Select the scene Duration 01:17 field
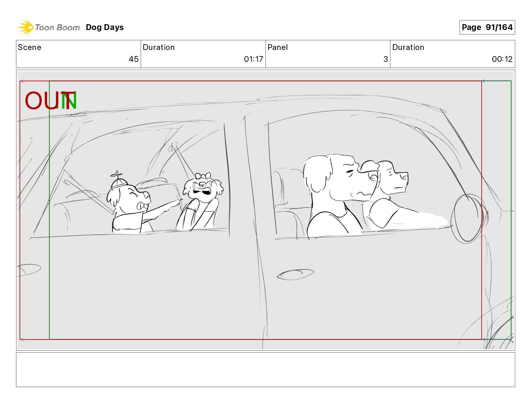 203,54
